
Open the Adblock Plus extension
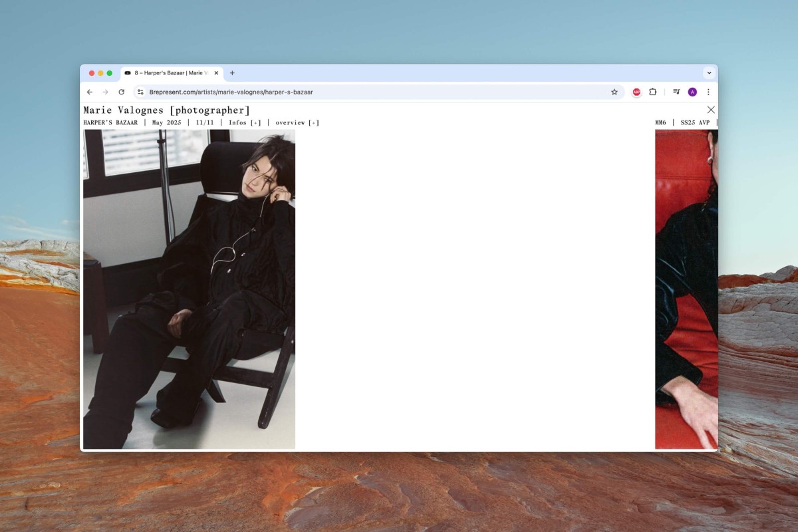pos(636,92)
